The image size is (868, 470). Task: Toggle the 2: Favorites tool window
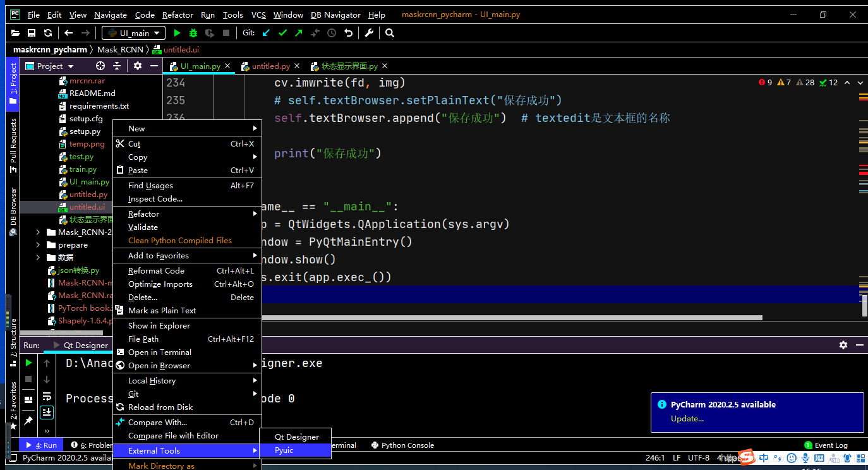pyautogui.click(x=13, y=406)
